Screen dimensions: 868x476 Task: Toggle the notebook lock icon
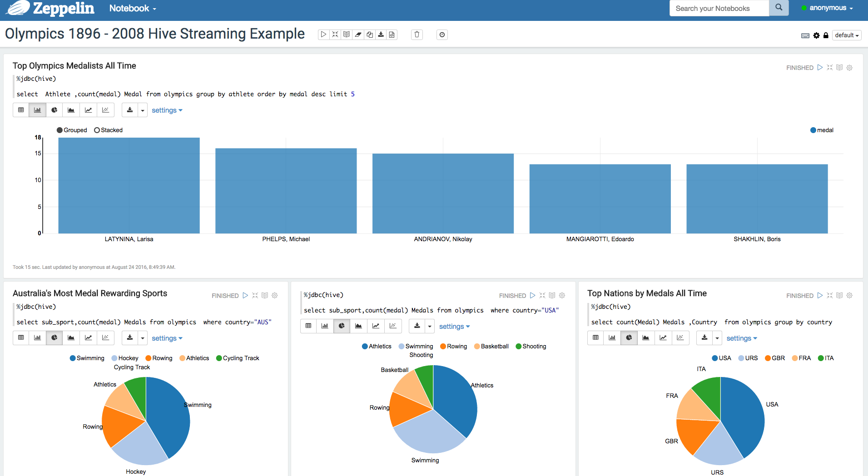826,35
